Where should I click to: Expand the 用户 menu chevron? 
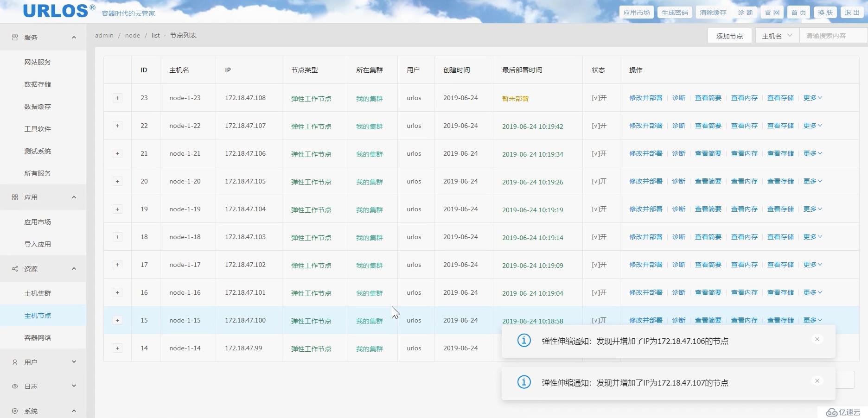tap(74, 362)
